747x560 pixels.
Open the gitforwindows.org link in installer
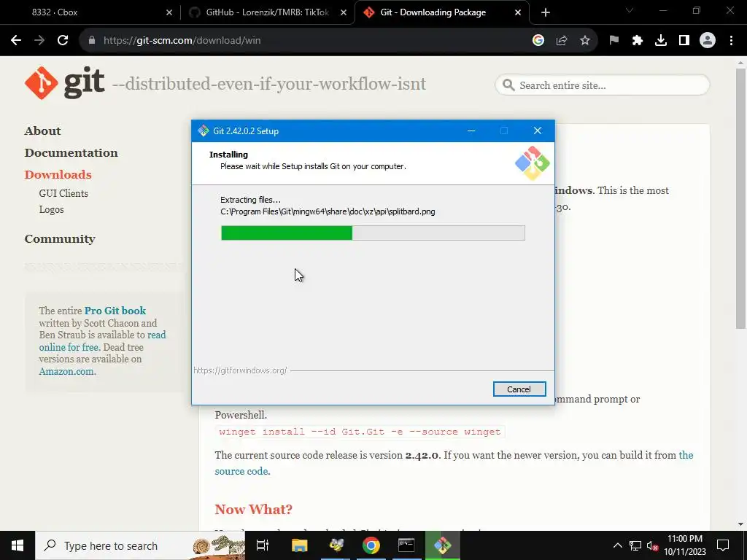(240, 370)
